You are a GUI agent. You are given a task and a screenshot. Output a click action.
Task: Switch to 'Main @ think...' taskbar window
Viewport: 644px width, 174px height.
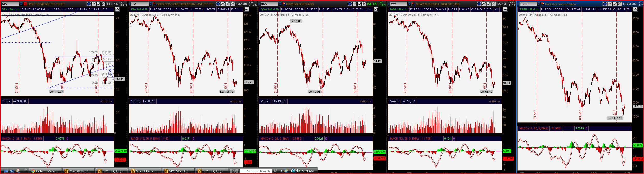tap(78, 171)
